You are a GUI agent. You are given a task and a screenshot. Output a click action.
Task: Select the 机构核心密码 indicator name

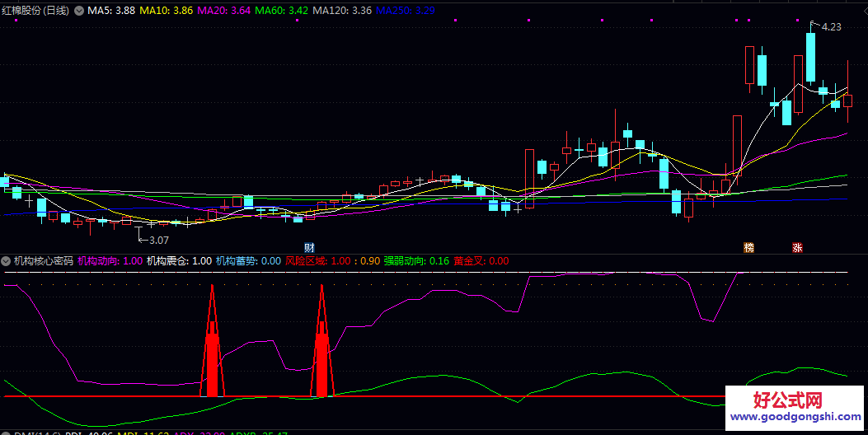[43, 261]
